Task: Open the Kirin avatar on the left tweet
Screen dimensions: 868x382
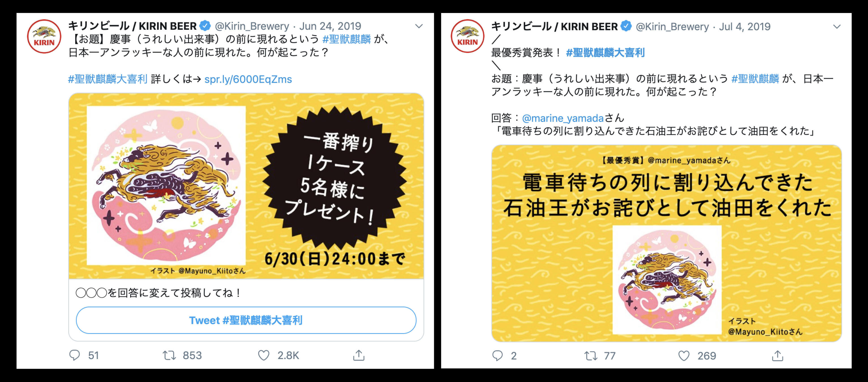Action: pyautogui.click(x=44, y=37)
